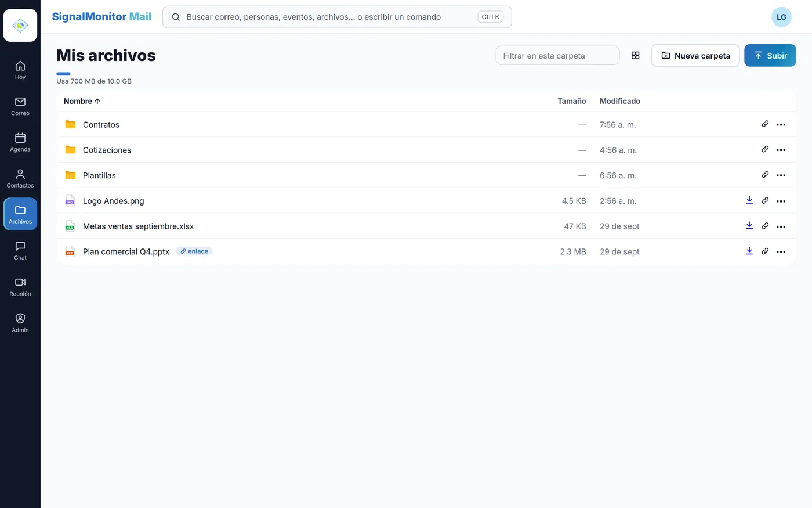Open more options for Contratos
This screenshot has height=508, width=812.
pyautogui.click(x=781, y=125)
